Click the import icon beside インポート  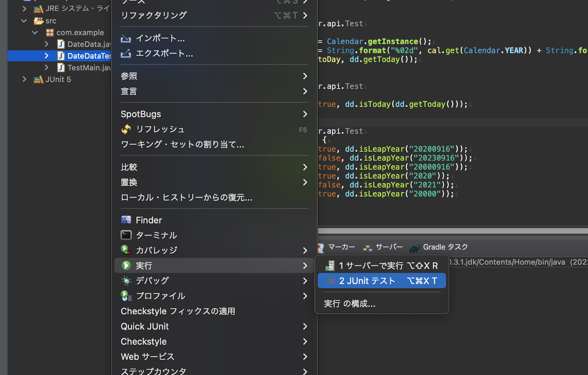pos(126,38)
